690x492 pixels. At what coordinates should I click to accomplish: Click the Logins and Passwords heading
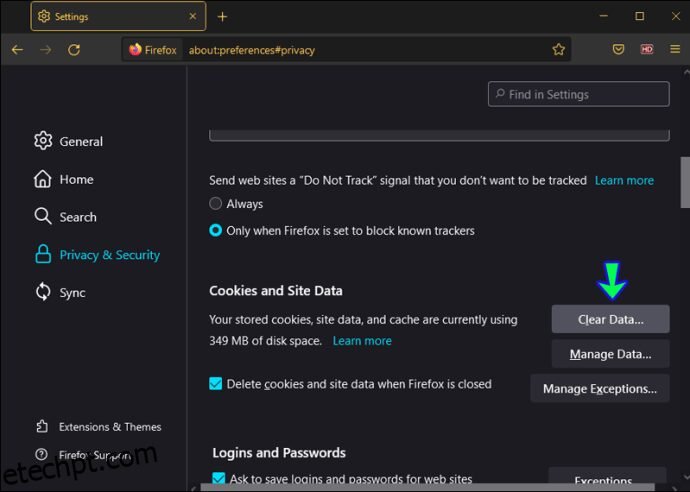(x=279, y=453)
